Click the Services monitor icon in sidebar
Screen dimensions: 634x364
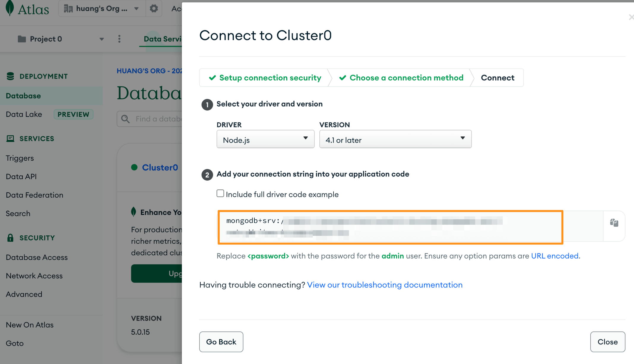(10, 138)
